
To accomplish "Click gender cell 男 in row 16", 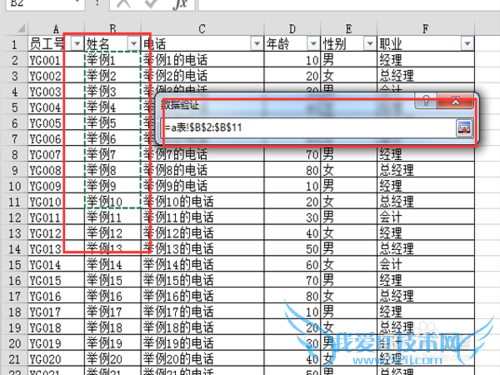I will (x=349, y=281).
